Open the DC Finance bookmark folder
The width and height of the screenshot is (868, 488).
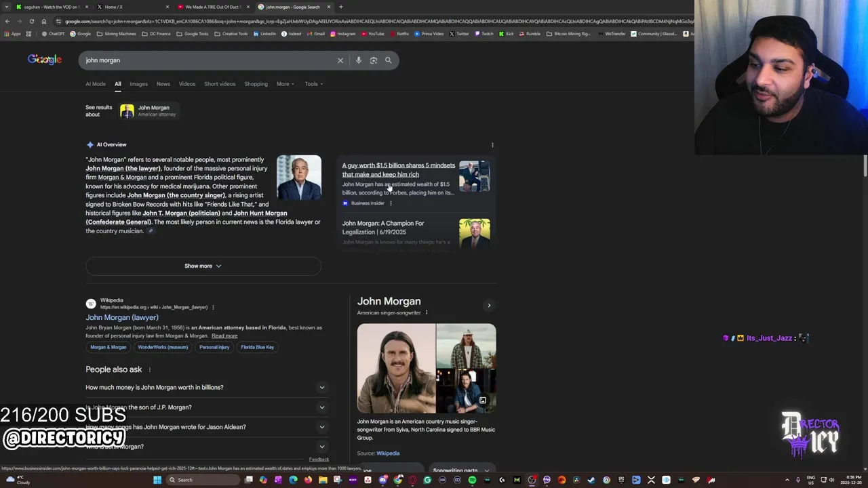(x=156, y=34)
